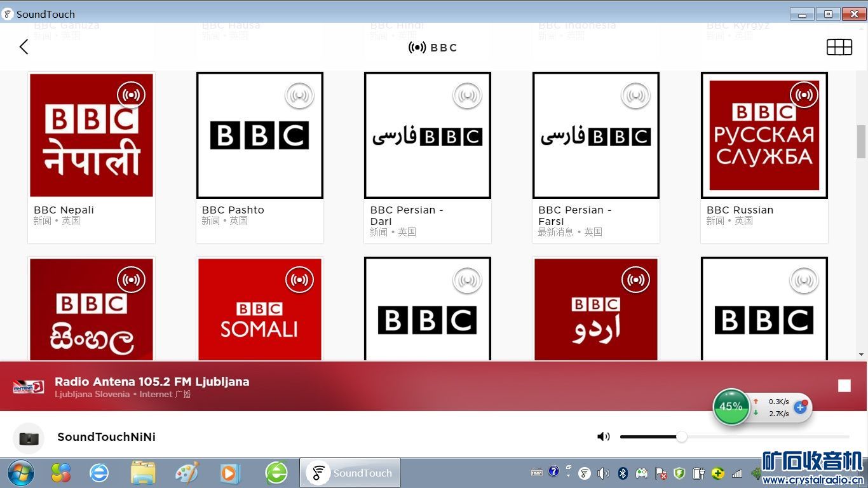Image resolution: width=868 pixels, height=488 pixels.
Task: Select the SoundTouchNiNi speaker device icon
Action: coord(29,438)
